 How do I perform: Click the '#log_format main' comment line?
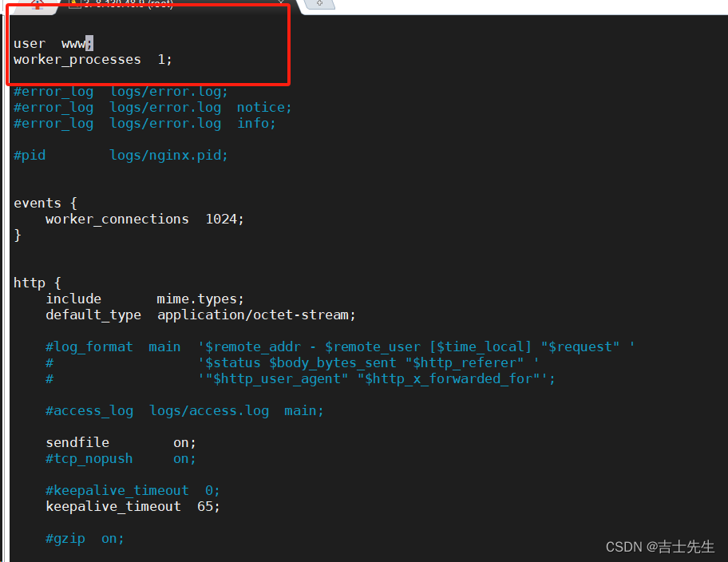(x=340, y=347)
